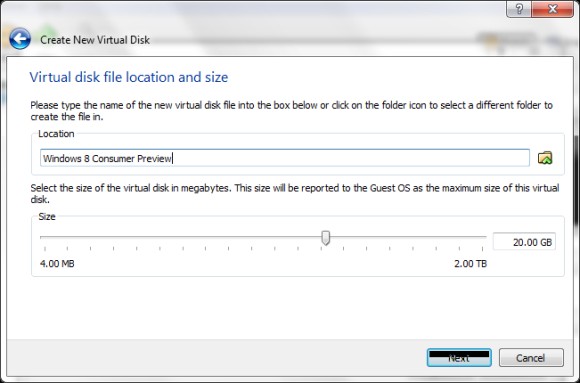Click the Help question mark button

click(519, 9)
